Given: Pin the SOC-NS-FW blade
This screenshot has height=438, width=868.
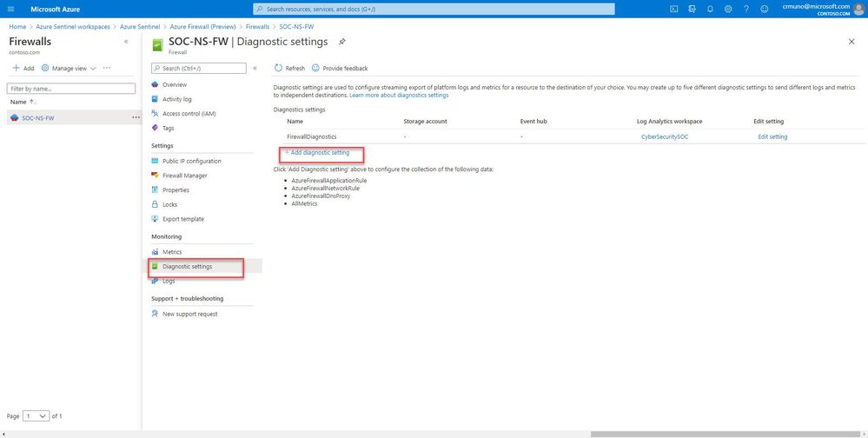Looking at the screenshot, I should click(342, 42).
